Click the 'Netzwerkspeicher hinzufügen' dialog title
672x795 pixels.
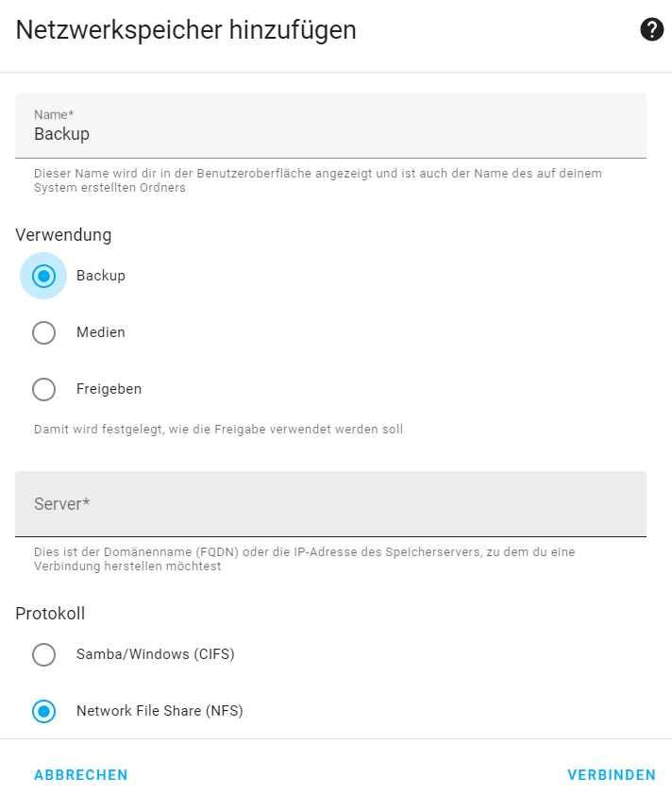tap(186, 30)
